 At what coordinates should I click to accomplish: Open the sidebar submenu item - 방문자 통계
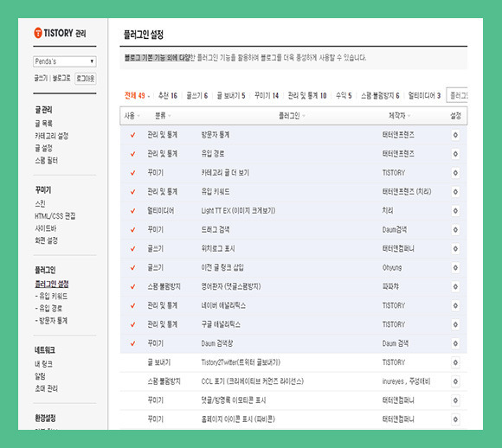[x=51, y=321]
